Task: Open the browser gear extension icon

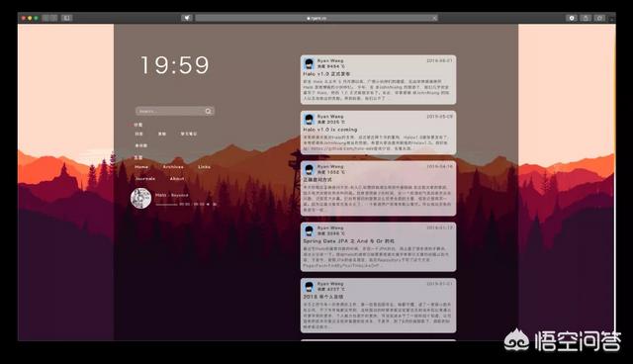Action: coord(572,18)
